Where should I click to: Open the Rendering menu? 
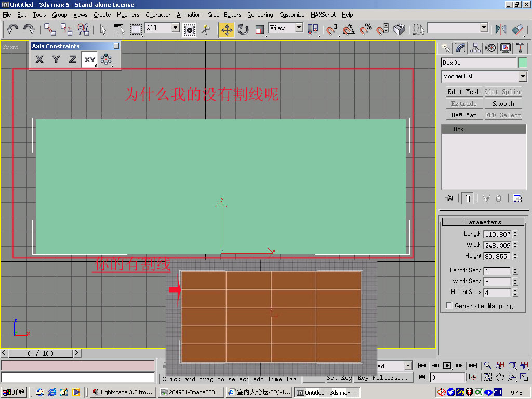point(260,15)
